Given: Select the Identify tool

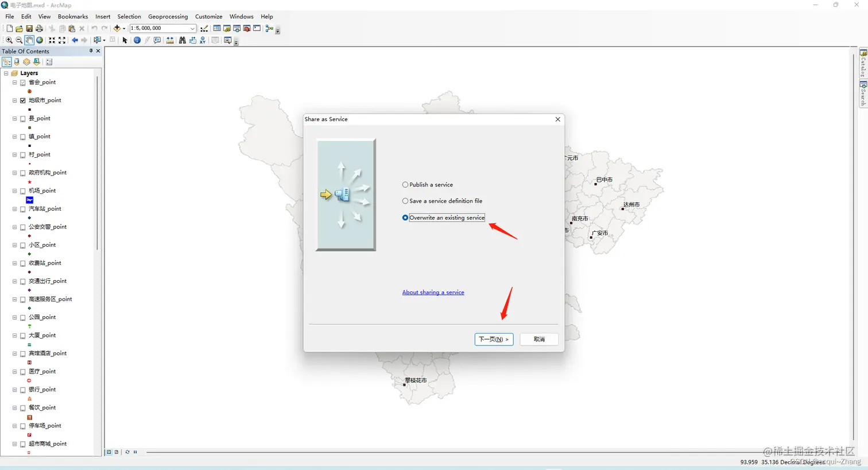Looking at the screenshot, I should (137, 40).
